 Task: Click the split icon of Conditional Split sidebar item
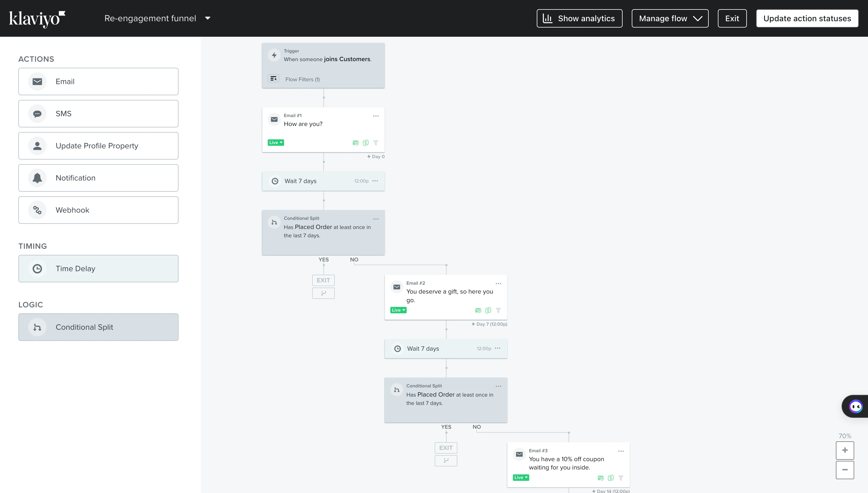[37, 327]
